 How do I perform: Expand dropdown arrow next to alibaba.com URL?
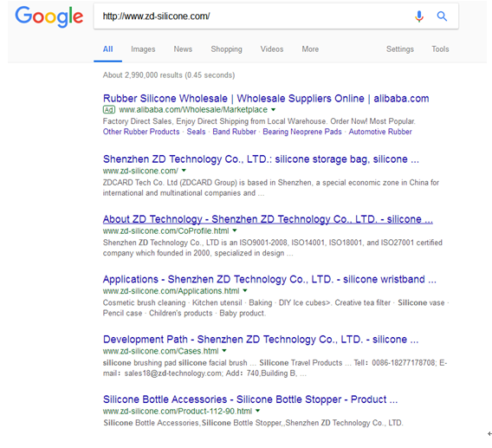(274, 109)
